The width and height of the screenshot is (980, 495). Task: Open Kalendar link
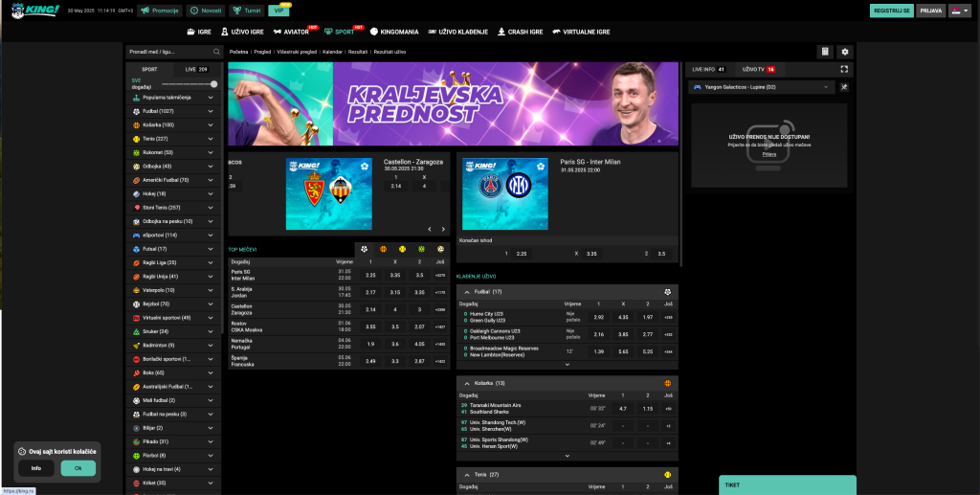coord(332,52)
